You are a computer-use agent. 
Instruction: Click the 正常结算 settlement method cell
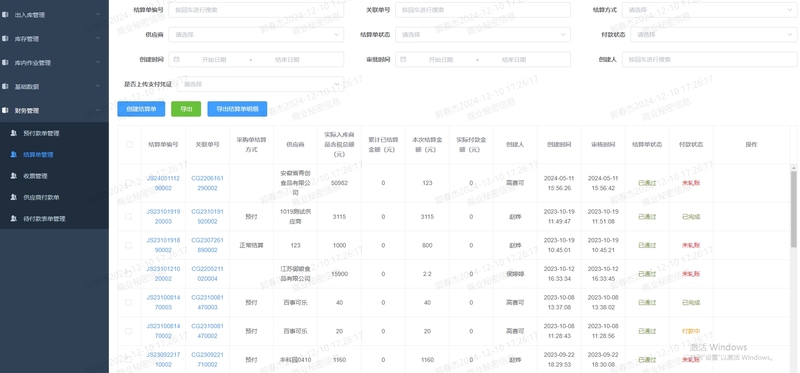coord(252,245)
